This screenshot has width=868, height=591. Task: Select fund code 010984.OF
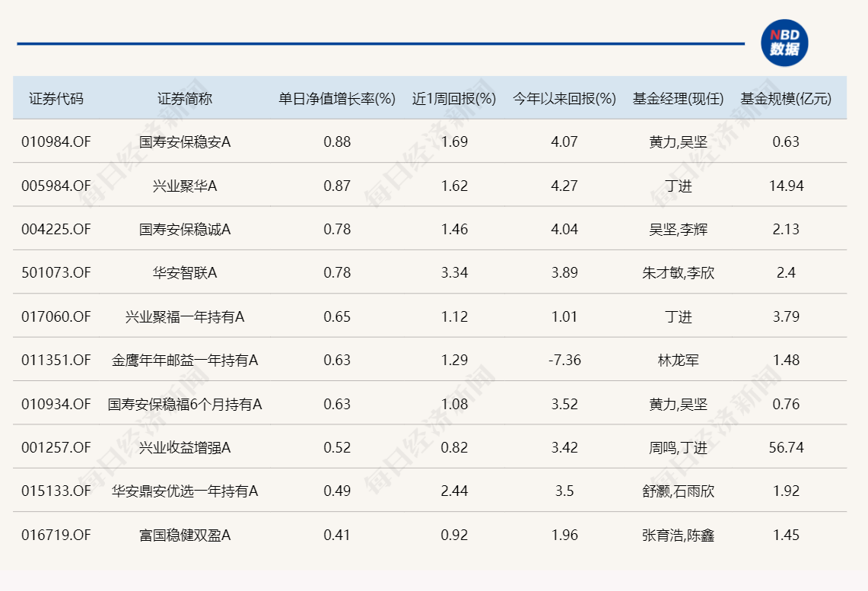click(56, 141)
